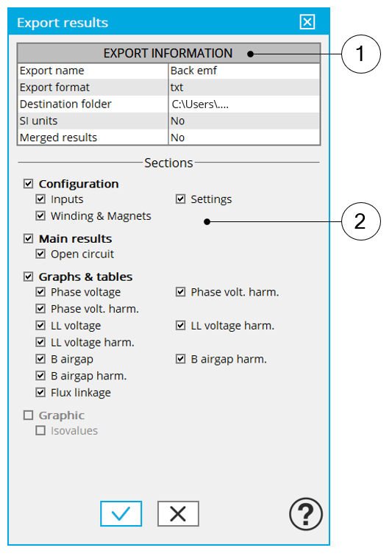Uncheck Graphs & tables section

(29, 277)
